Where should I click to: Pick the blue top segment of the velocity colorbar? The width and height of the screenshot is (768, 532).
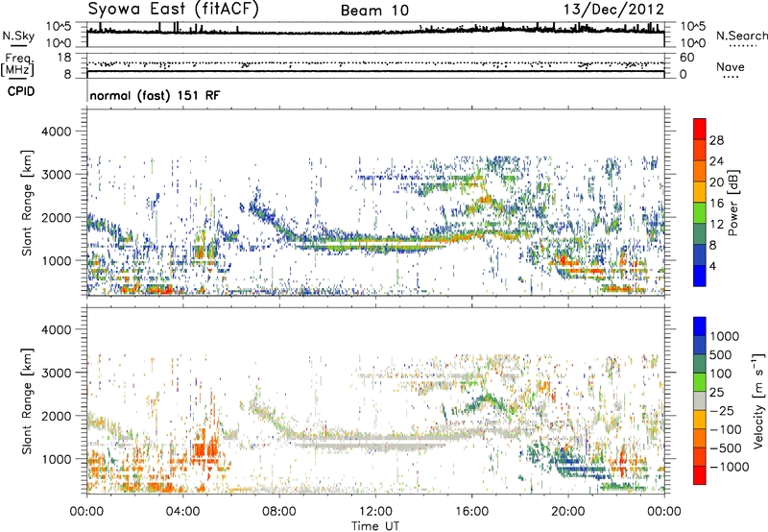700,326
